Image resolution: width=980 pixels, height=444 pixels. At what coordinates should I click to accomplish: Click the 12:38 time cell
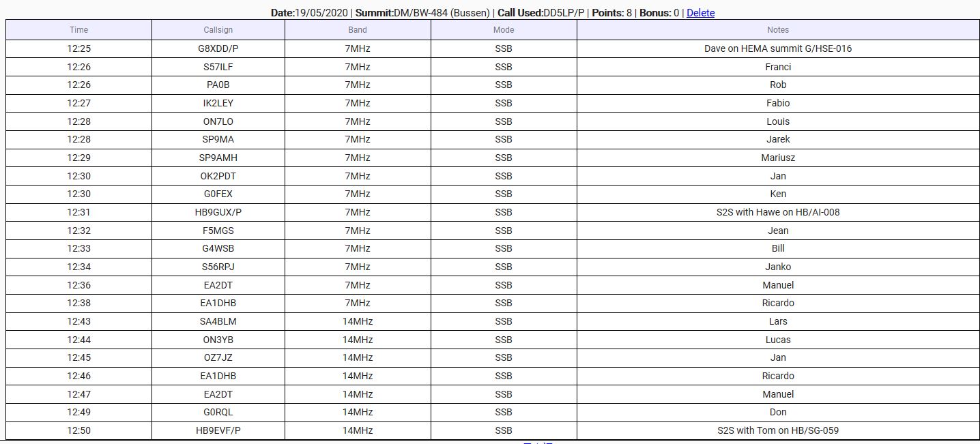78,303
